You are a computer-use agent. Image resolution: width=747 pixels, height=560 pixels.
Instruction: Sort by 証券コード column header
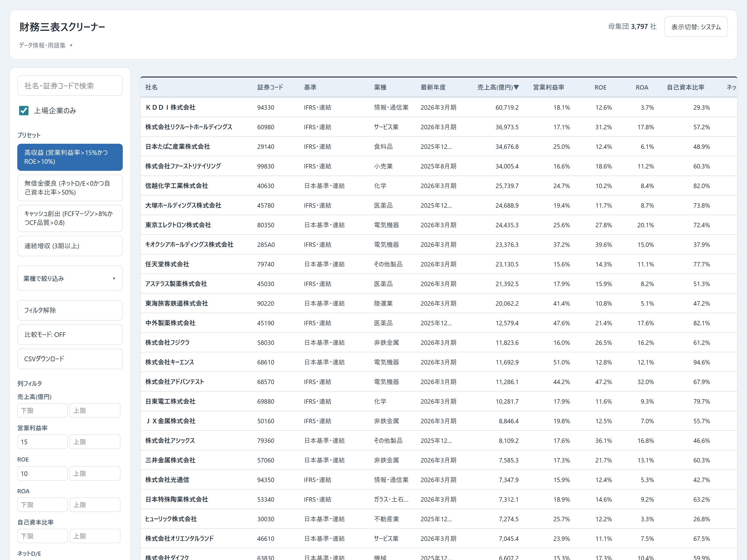(270, 87)
